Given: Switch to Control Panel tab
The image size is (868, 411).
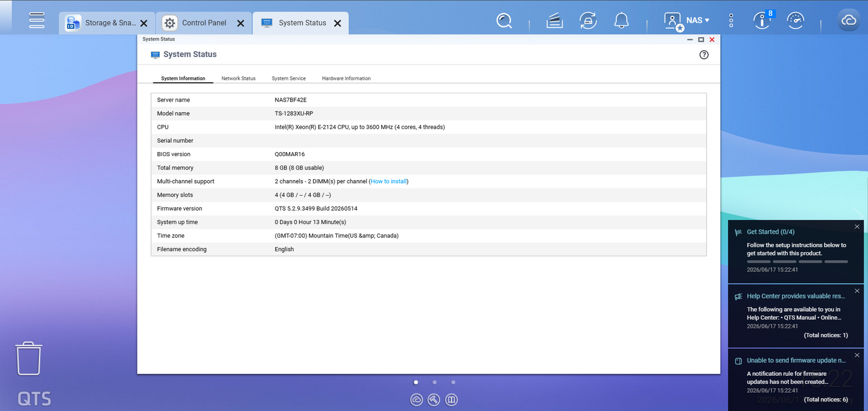Looking at the screenshot, I should 204,23.
